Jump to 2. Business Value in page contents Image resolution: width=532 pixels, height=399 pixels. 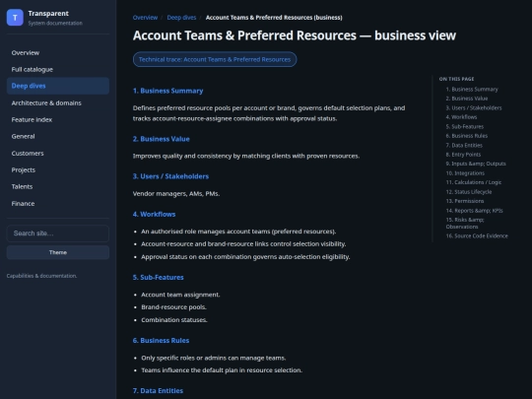pyautogui.click(x=467, y=99)
